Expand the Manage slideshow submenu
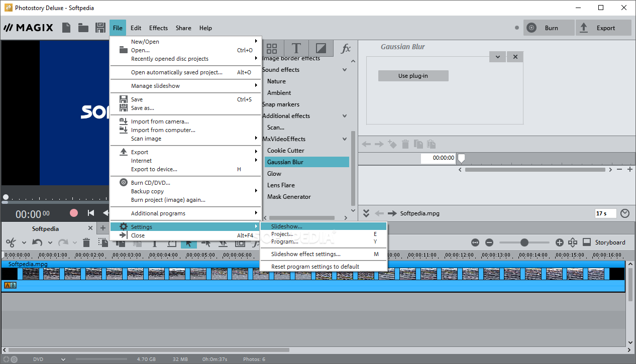Image resolution: width=636 pixels, height=364 pixels. (186, 86)
